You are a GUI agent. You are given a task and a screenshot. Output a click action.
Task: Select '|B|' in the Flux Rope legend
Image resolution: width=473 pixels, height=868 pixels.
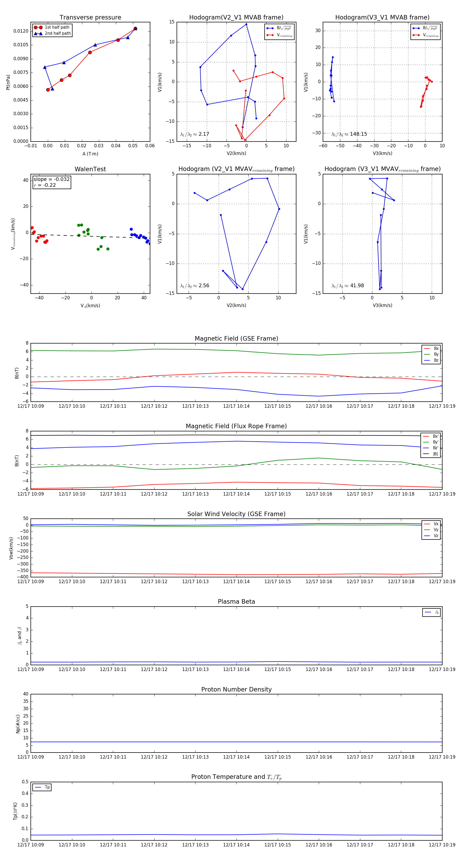pyautogui.click(x=431, y=454)
